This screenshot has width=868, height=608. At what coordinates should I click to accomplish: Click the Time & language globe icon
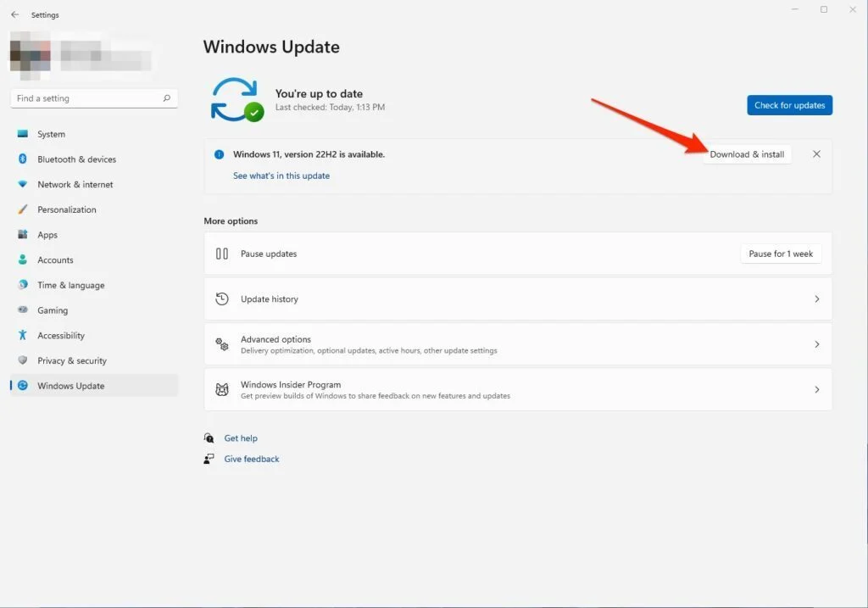[x=23, y=285]
